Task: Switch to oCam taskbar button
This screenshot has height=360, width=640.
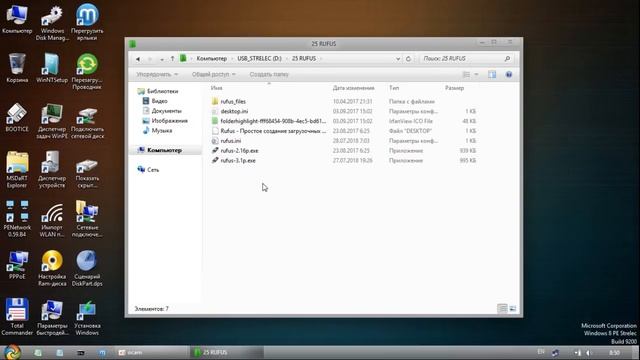Action: coord(152,352)
